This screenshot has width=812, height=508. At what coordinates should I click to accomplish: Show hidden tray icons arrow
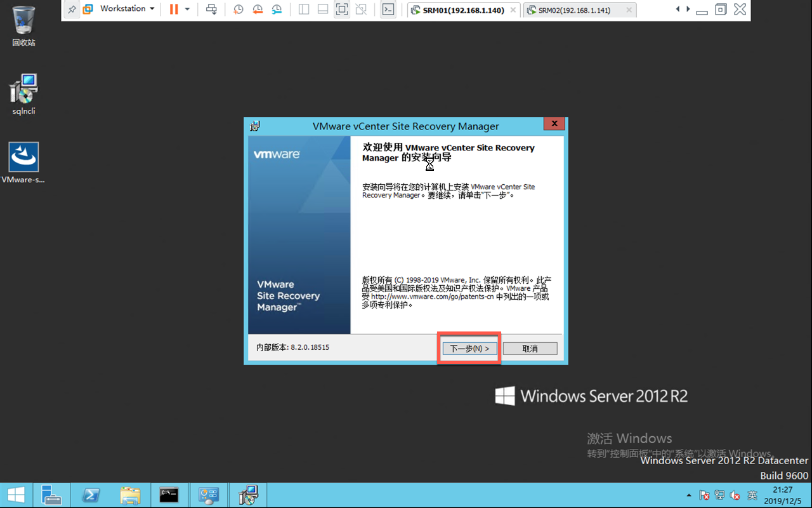pos(689,495)
